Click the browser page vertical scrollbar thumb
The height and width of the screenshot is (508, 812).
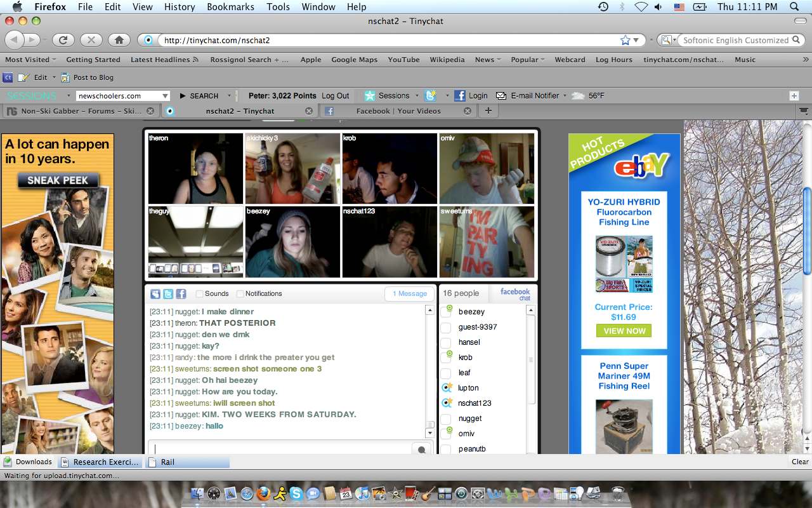click(807, 231)
